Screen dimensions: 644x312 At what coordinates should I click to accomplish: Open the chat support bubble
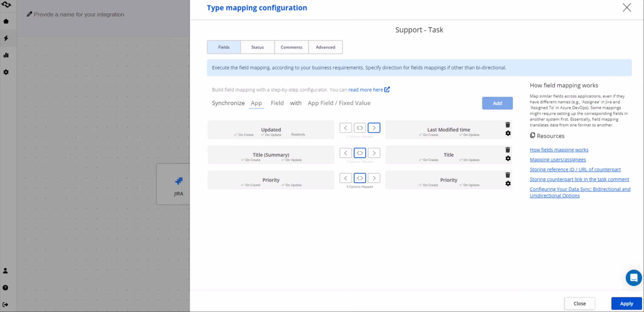pos(634,277)
